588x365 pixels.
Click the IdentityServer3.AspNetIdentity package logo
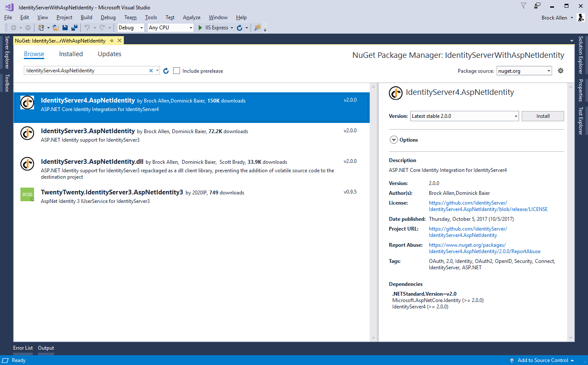coord(27,133)
